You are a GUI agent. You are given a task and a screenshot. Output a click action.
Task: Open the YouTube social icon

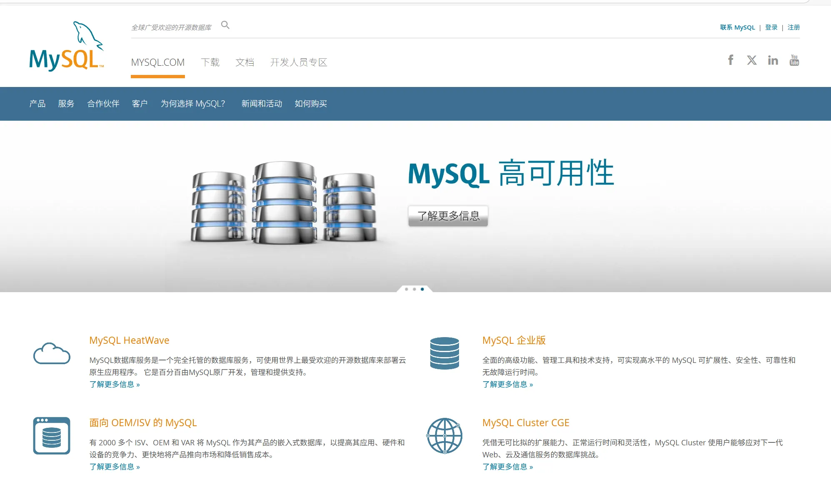[x=794, y=60]
